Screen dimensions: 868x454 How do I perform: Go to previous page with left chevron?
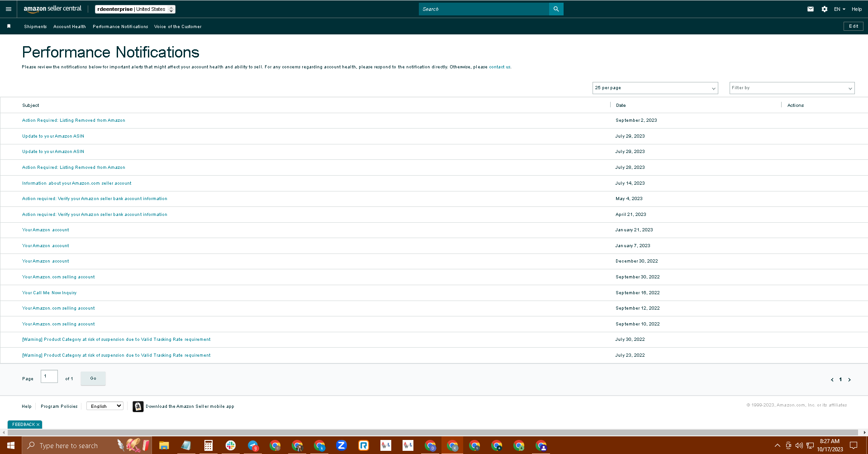coord(832,380)
